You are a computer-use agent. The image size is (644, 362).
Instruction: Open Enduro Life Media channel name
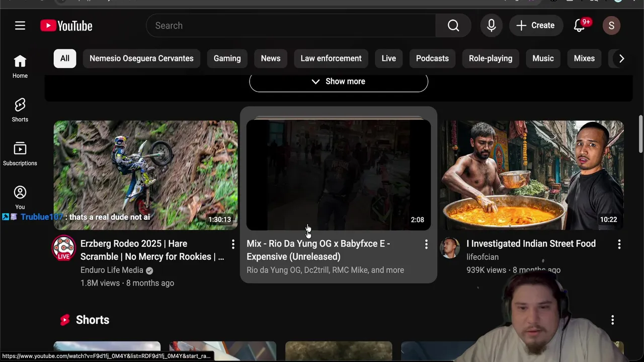pyautogui.click(x=112, y=270)
